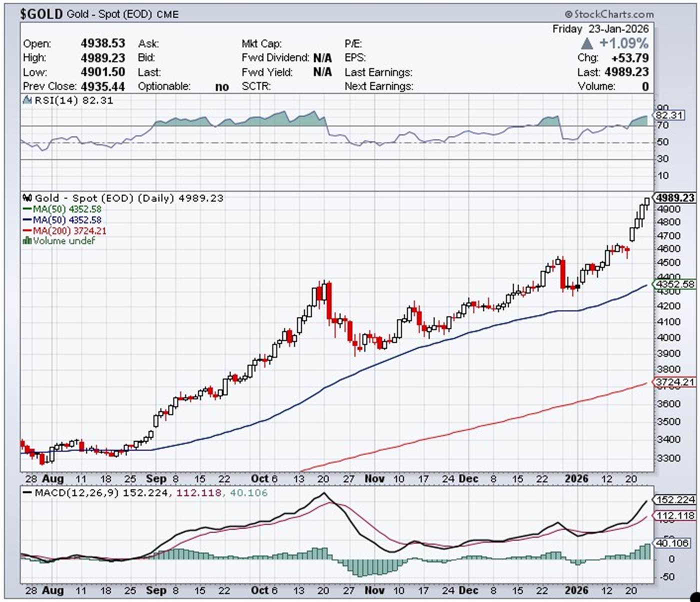Click the StockCharts.com copyright logo
700x602 pixels.
point(609,14)
